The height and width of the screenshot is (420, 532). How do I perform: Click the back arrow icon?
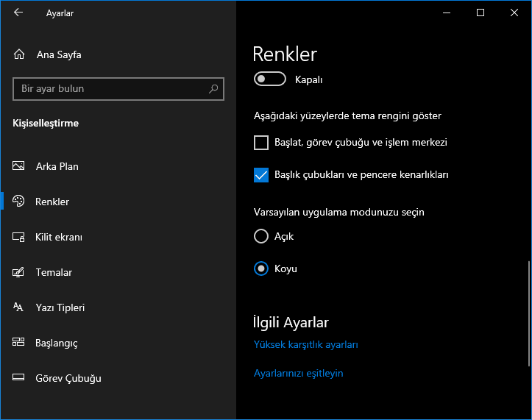tap(18, 13)
